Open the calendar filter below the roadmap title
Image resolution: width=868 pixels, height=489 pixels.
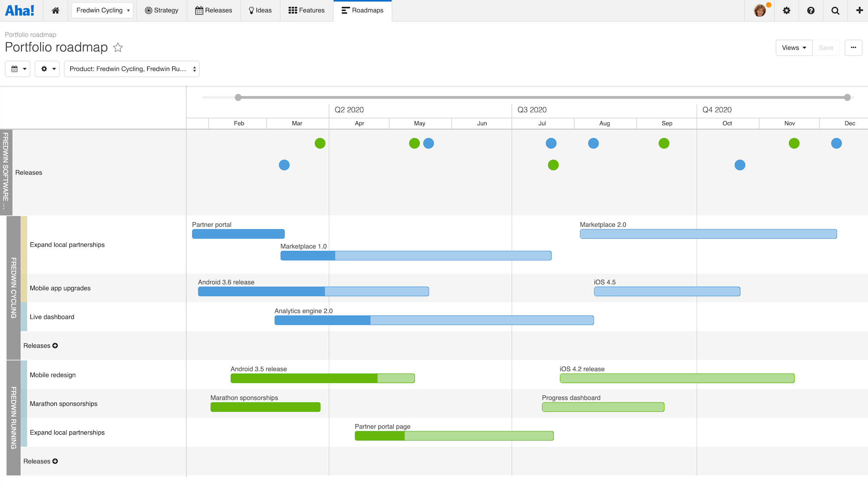(17, 69)
